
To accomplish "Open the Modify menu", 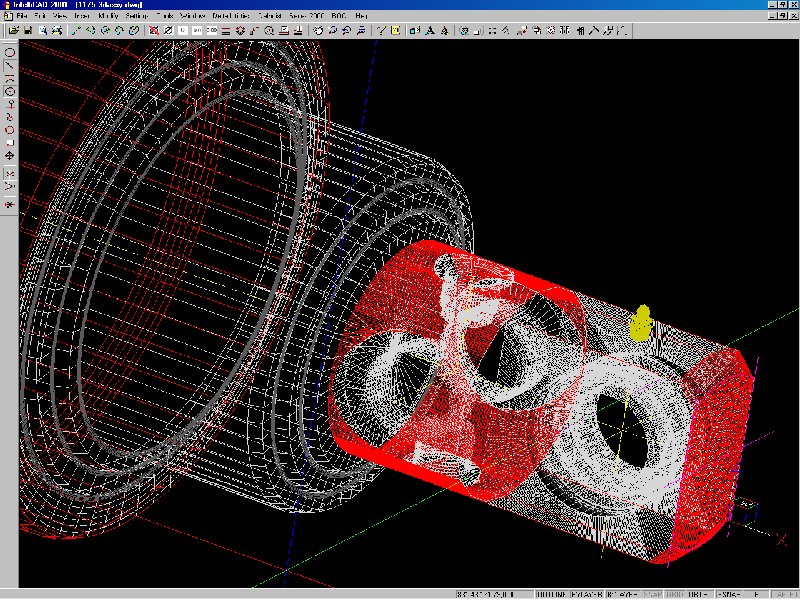I will pos(108,16).
